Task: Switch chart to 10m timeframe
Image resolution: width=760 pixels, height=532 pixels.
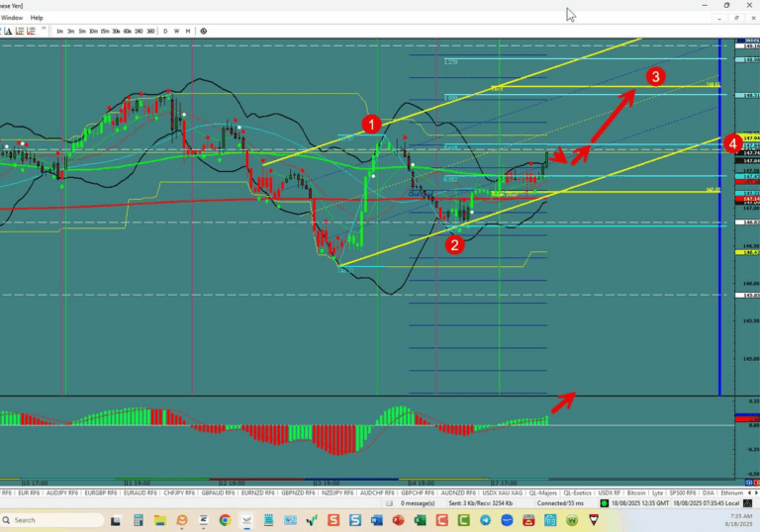Action: pyautogui.click(x=93, y=31)
